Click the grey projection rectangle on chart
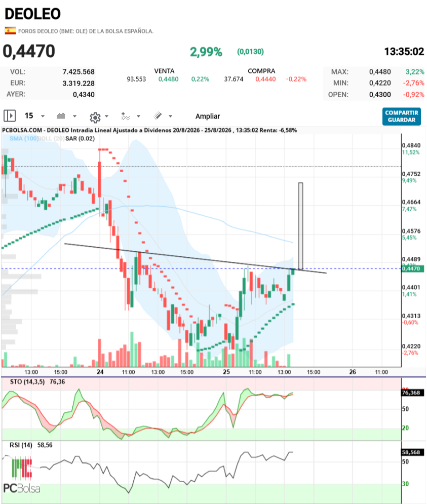 click(x=301, y=226)
